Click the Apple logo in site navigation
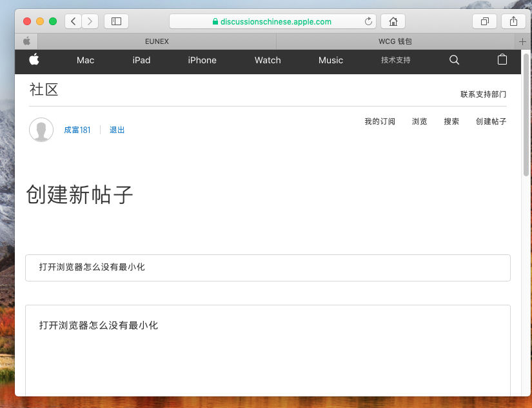Image resolution: width=532 pixels, height=408 pixels. [x=34, y=60]
